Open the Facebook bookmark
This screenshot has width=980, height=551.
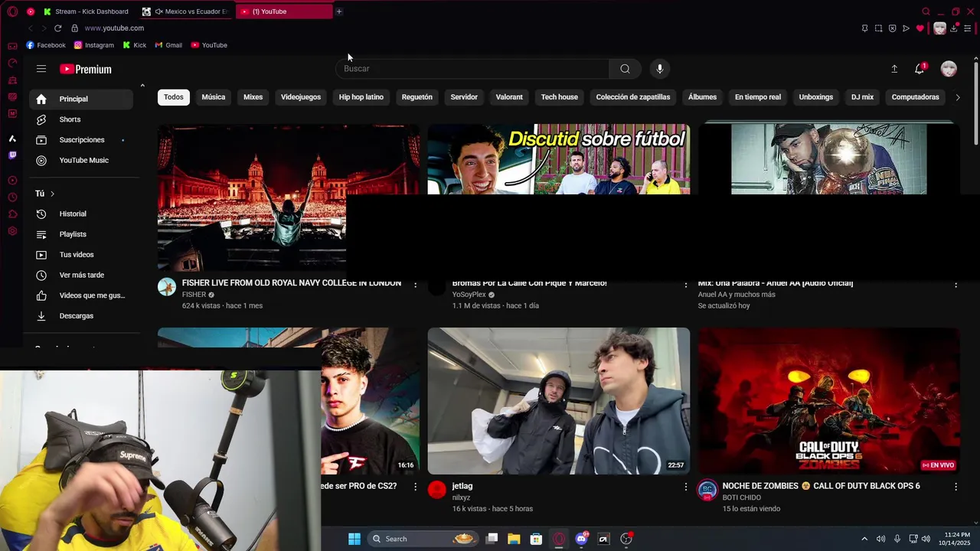tap(46, 45)
